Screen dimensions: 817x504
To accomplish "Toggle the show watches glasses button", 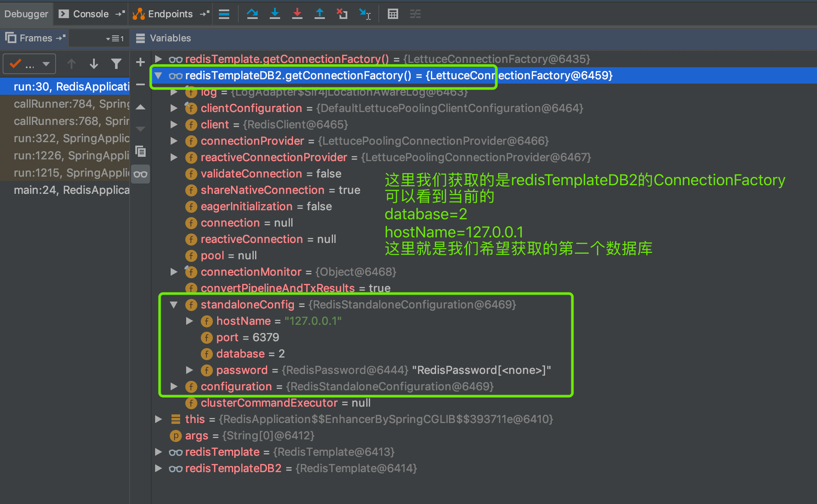I will click(140, 174).
